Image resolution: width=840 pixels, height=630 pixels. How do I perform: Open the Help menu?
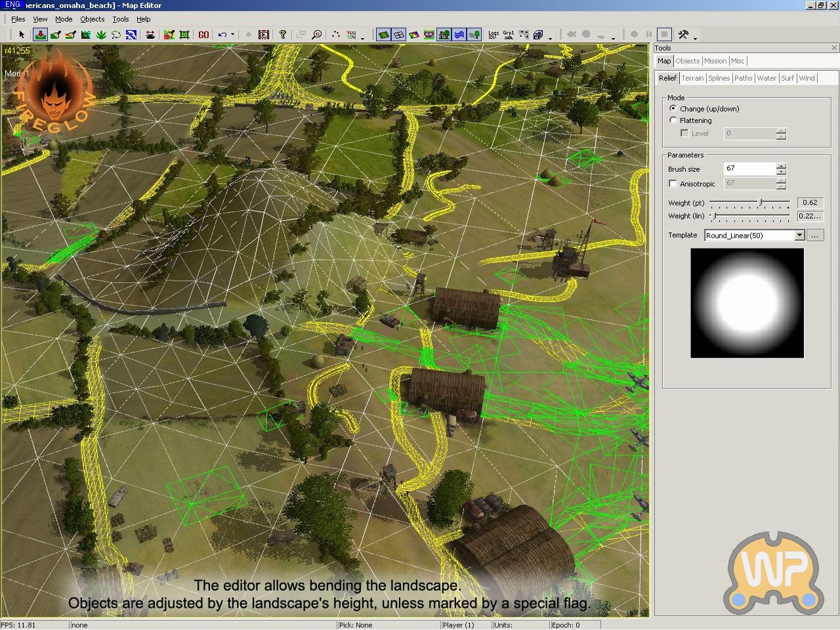(143, 19)
